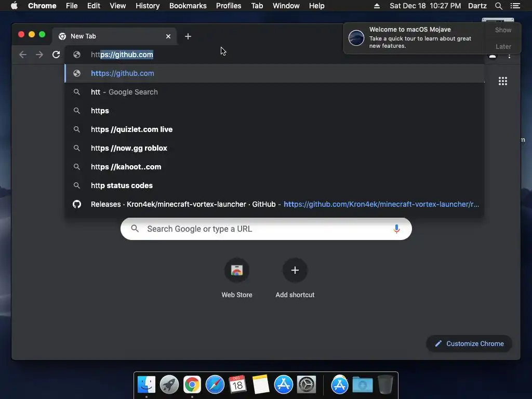The height and width of the screenshot is (399, 532).
Task: Select the 'htt - Google Search' suggestion
Action: click(274, 92)
